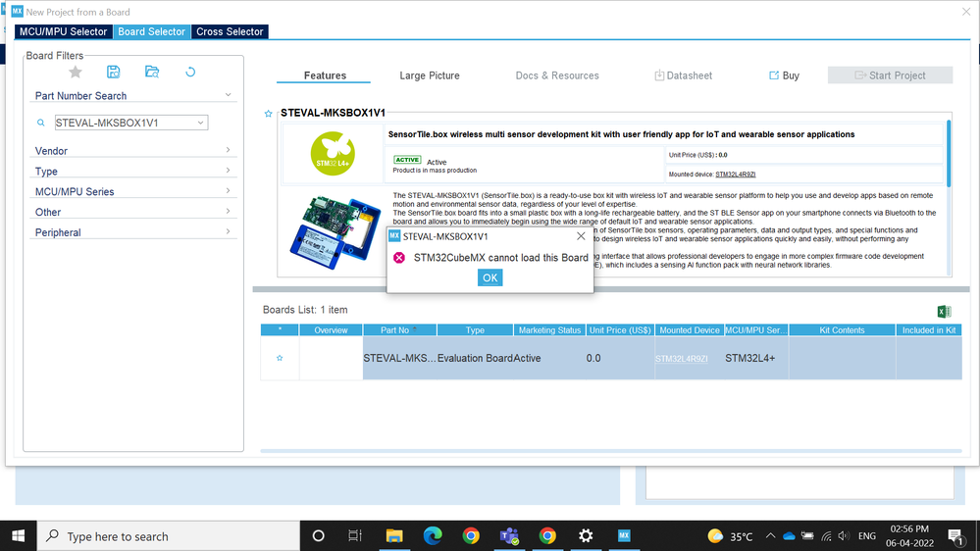Open Microsoft Teams from the taskbar
This screenshot has height=551, width=980.
[x=509, y=536]
